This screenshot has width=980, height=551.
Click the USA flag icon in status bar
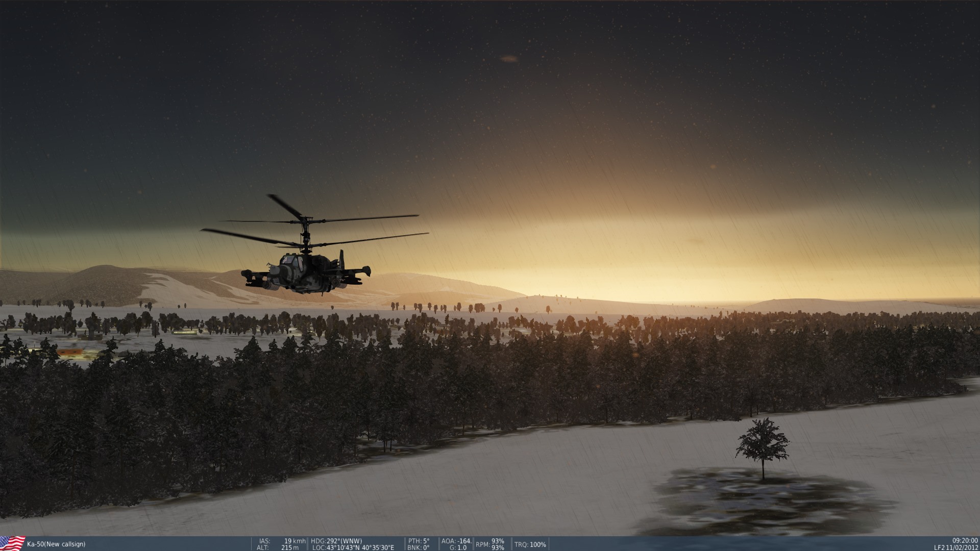12,543
